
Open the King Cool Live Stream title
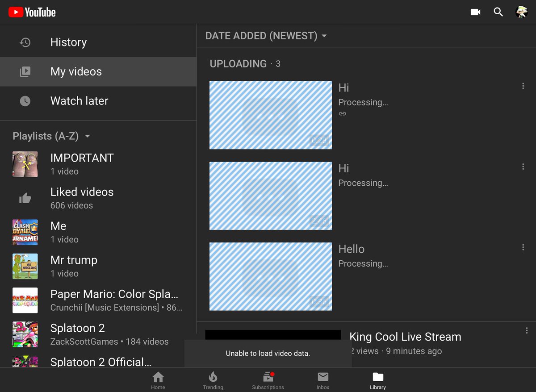(x=405, y=337)
